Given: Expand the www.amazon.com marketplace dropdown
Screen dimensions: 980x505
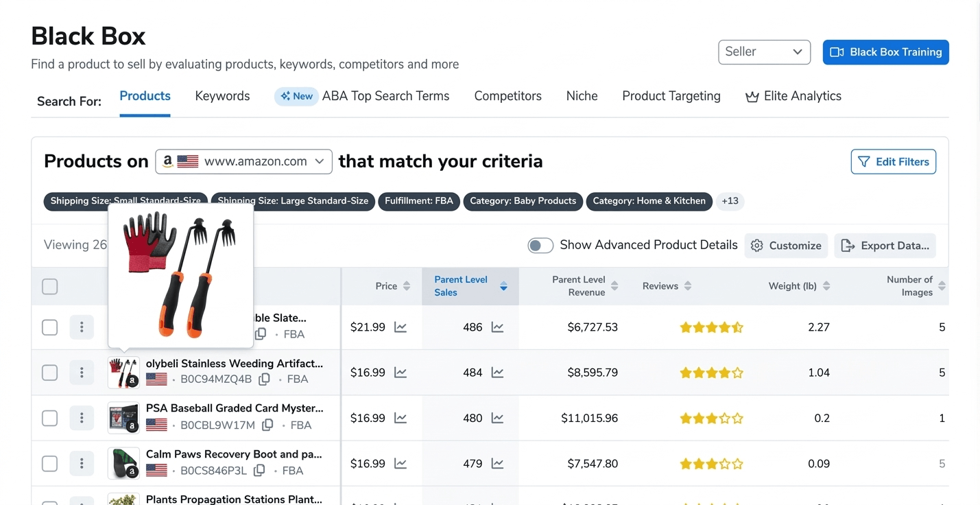Looking at the screenshot, I should point(243,162).
